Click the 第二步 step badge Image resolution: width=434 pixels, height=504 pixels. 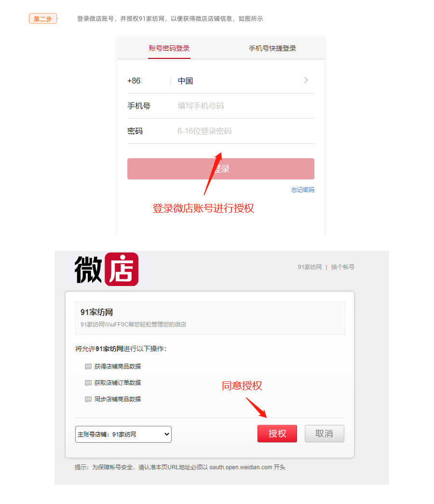pyautogui.click(x=43, y=19)
